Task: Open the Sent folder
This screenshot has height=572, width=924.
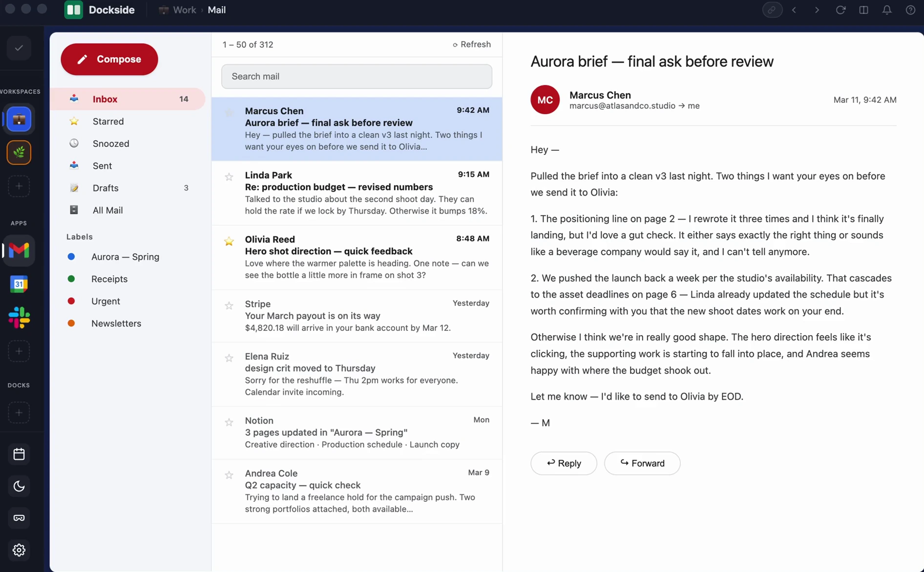Action: [x=128, y=166]
